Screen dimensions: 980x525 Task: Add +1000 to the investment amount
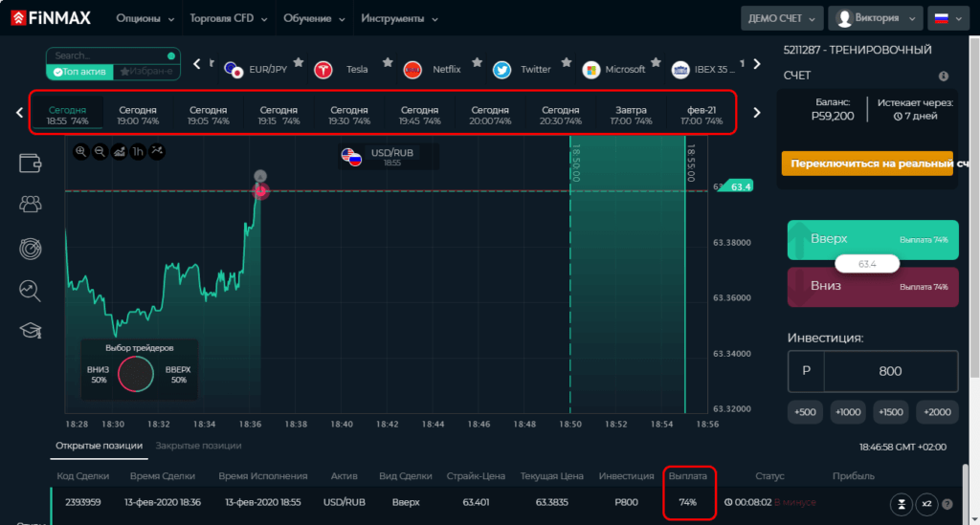pyautogui.click(x=847, y=411)
